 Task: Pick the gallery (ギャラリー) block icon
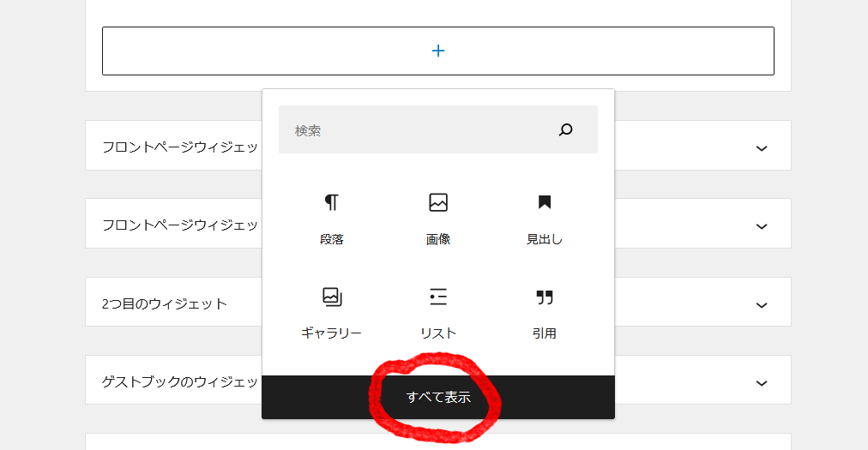point(332,297)
